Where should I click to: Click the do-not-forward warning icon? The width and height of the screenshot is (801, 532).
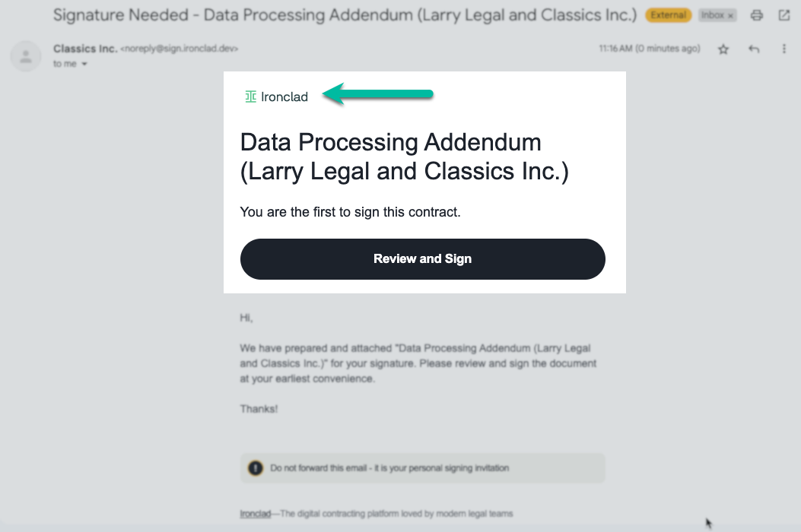pyautogui.click(x=256, y=467)
